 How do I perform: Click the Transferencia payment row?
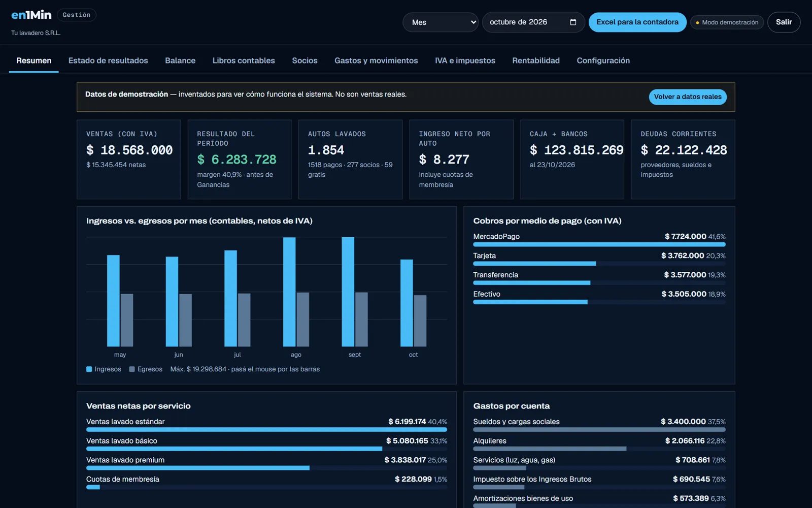(x=599, y=278)
